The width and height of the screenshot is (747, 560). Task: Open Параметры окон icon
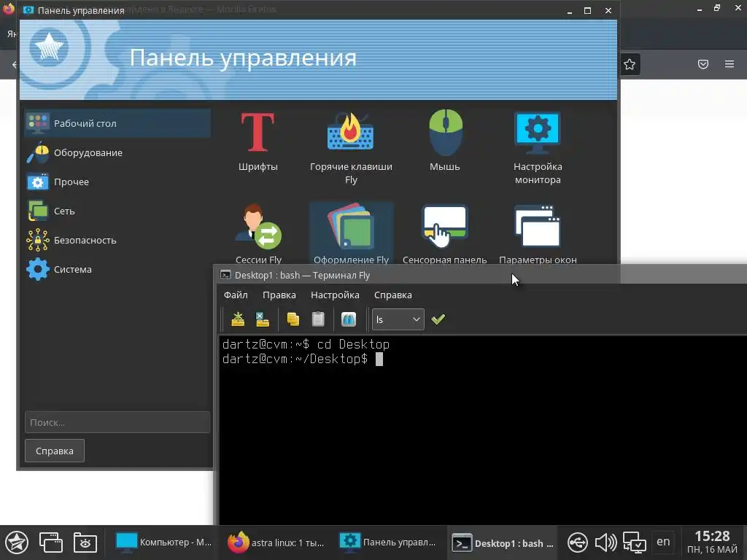[x=538, y=233]
